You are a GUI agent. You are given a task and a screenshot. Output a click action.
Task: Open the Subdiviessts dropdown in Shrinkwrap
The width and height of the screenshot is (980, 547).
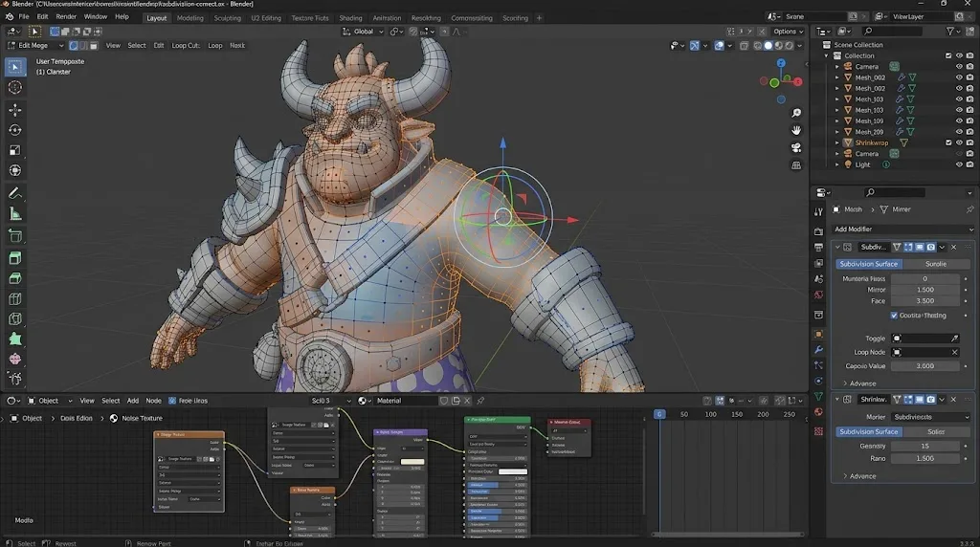click(931, 417)
